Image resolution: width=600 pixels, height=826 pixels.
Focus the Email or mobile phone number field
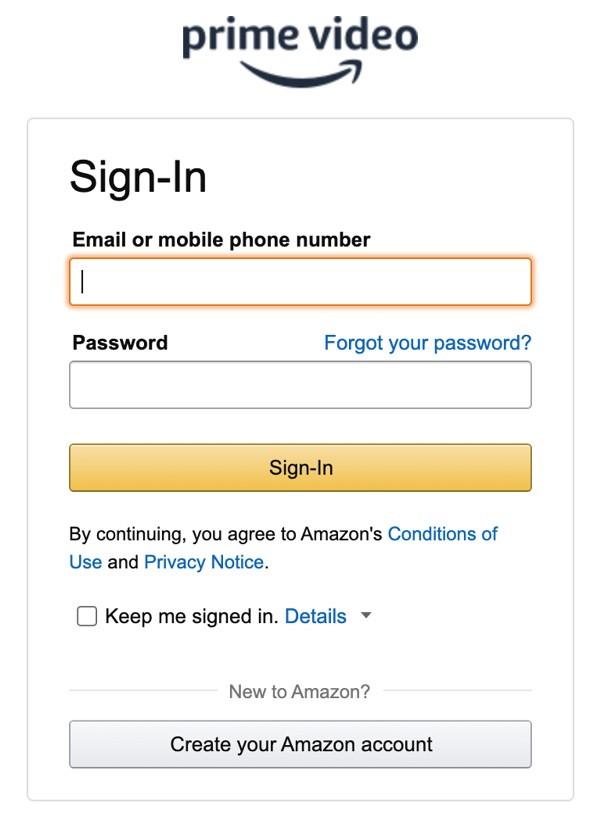(300, 282)
